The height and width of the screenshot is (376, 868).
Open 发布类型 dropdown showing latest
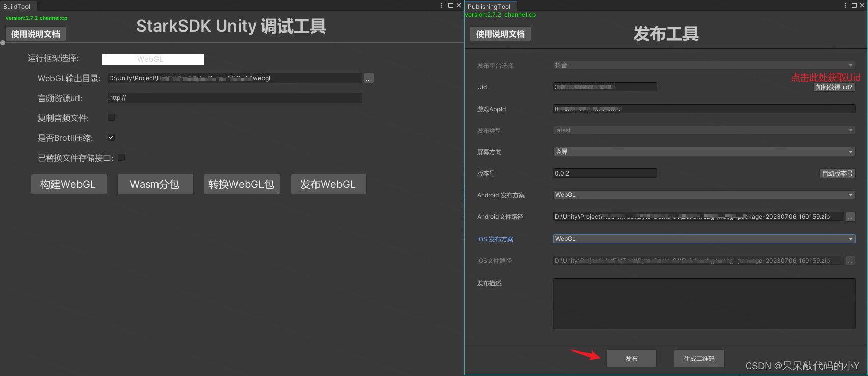tap(704, 130)
